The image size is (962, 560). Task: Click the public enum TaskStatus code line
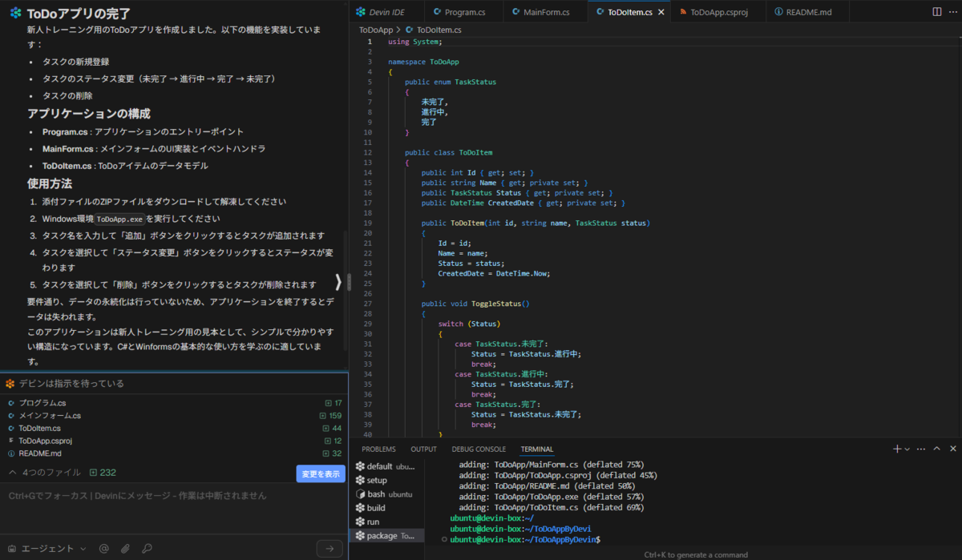click(451, 82)
